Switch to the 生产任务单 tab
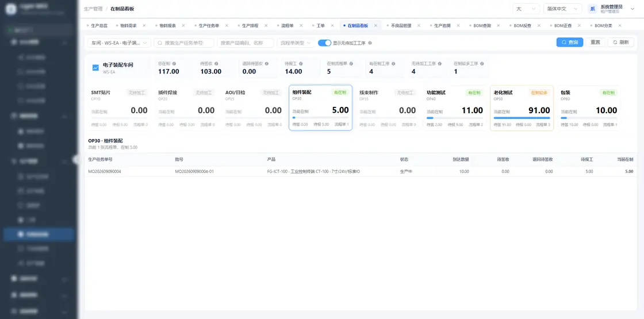The height and width of the screenshot is (319, 644). pyautogui.click(x=209, y=25)
